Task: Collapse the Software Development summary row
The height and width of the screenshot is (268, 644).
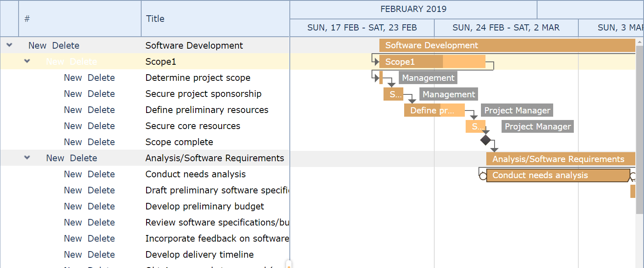Action: [9, 45]
